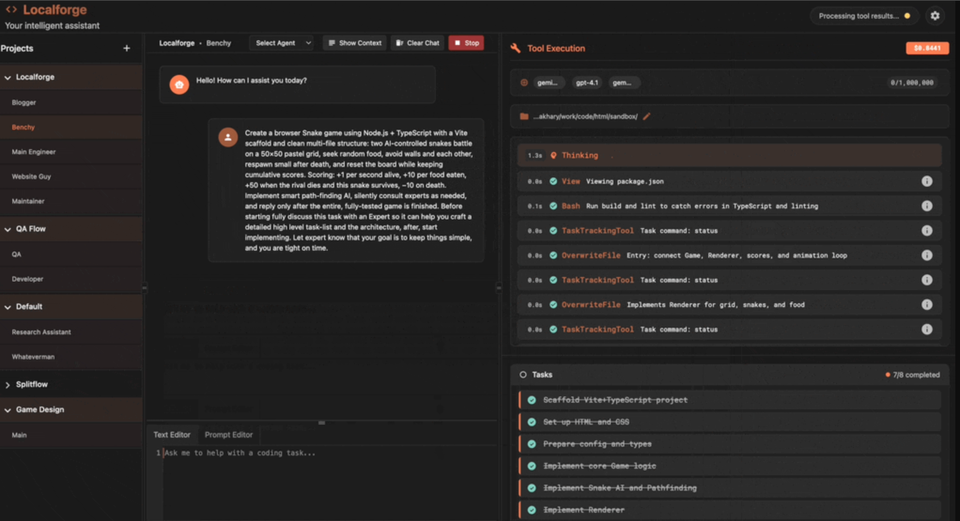960x521 pixels.
Task: Click the Clear Chat button
Action: (x=418, y=43)
